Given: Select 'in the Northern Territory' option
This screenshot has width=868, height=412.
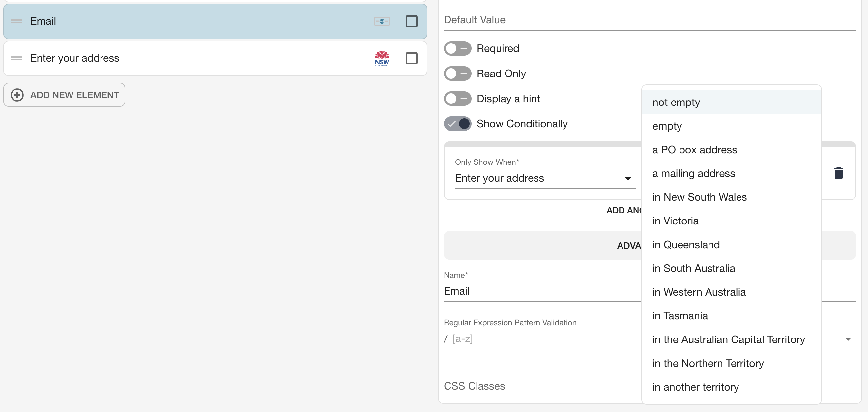Looking at the screenshot, I should click(708, 363).
